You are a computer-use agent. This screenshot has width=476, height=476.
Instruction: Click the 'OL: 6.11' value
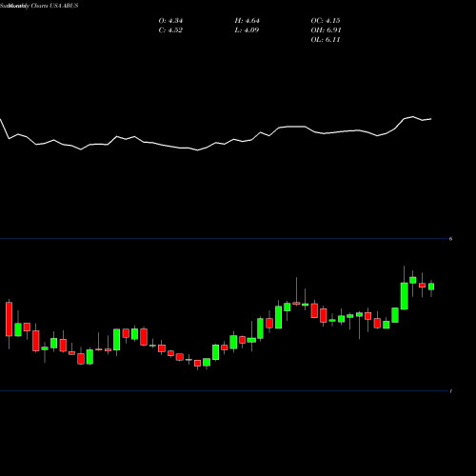pos(326,40)
